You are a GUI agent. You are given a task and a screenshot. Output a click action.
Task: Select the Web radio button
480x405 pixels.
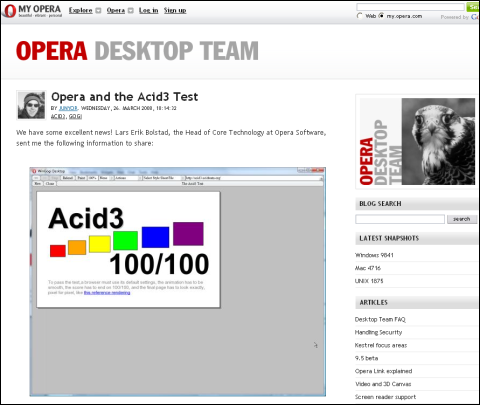click(360, 16)
